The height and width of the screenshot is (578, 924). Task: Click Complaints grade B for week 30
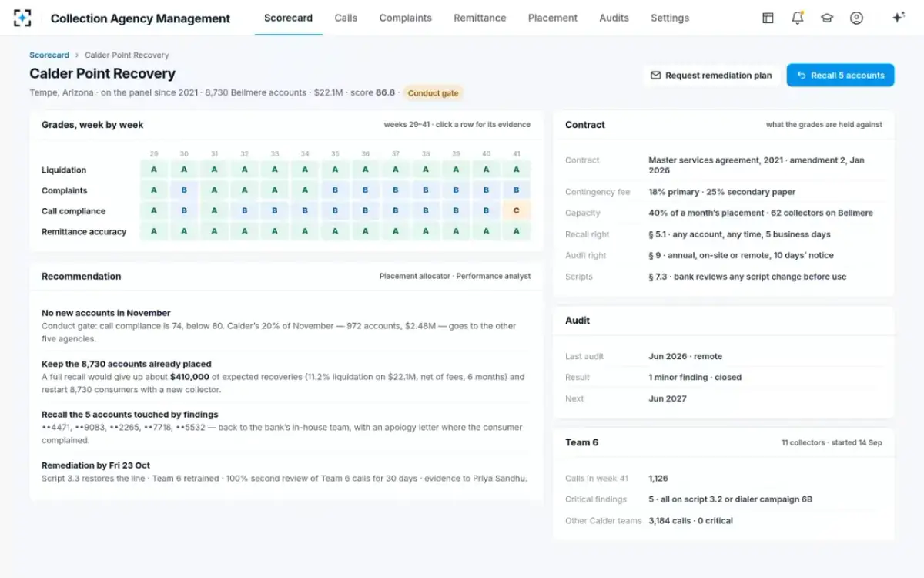[x=184, y=190]
